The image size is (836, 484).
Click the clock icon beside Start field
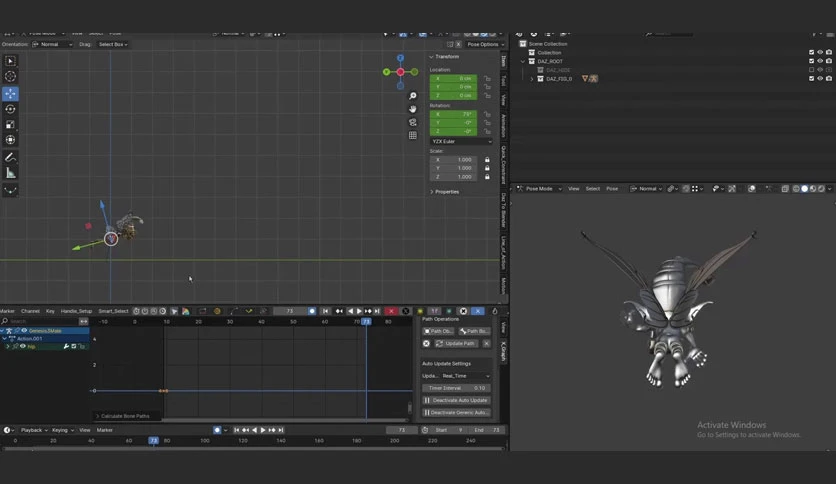pos(425,430)
